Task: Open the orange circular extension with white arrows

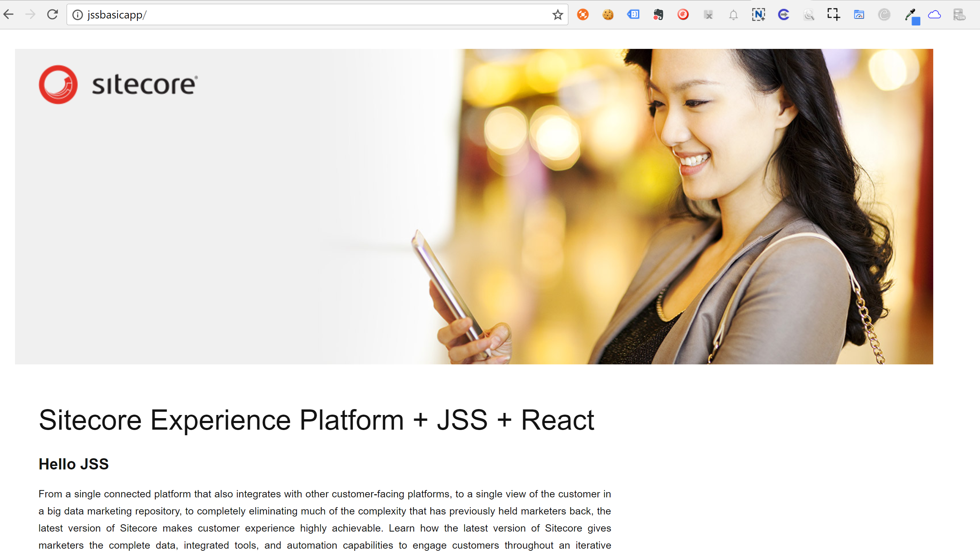Action: click(583, 15)
